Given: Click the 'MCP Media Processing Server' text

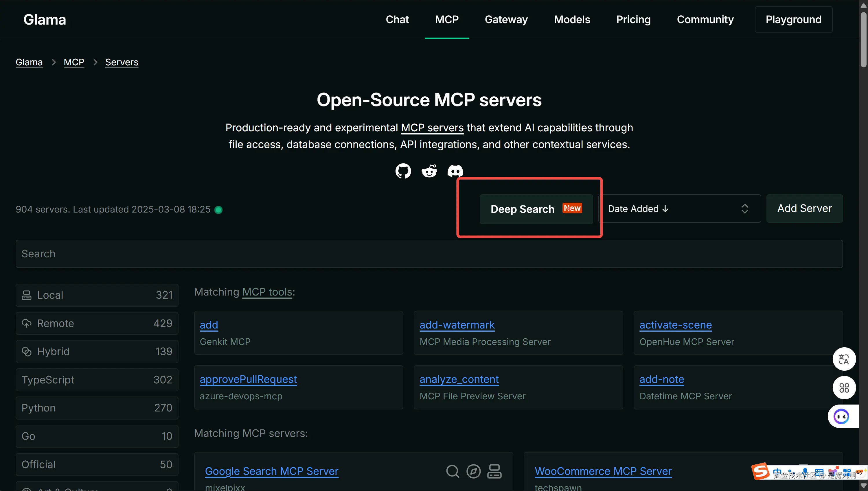Looking at the screenshot, I should (485, 342).
